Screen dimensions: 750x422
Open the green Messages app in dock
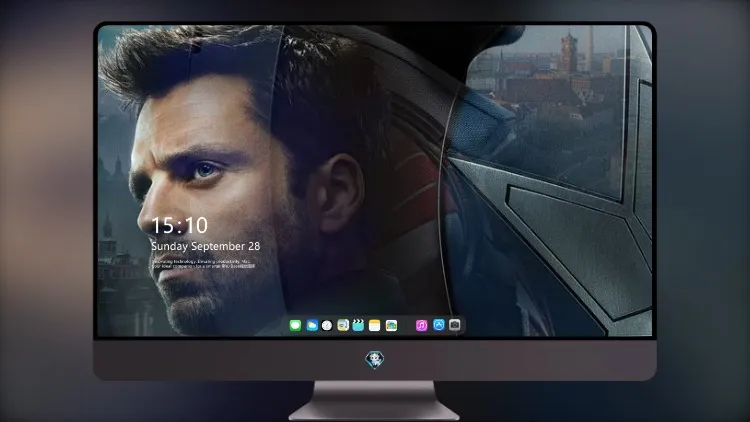[295, 325]
